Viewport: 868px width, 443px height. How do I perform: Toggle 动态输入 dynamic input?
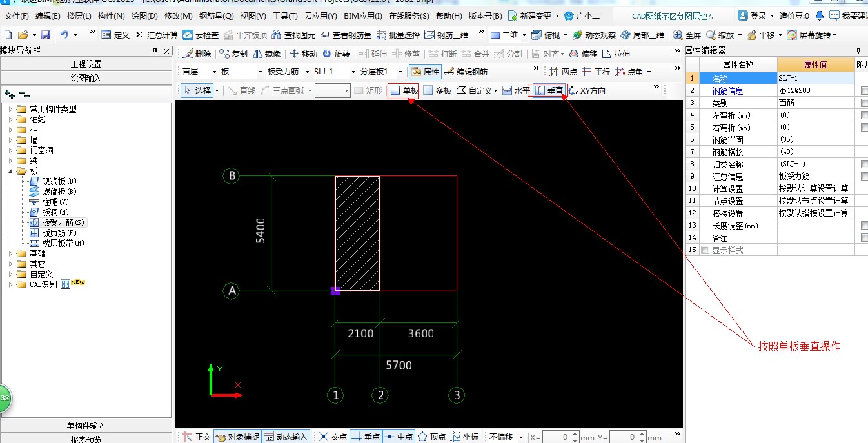pos(286,437)
